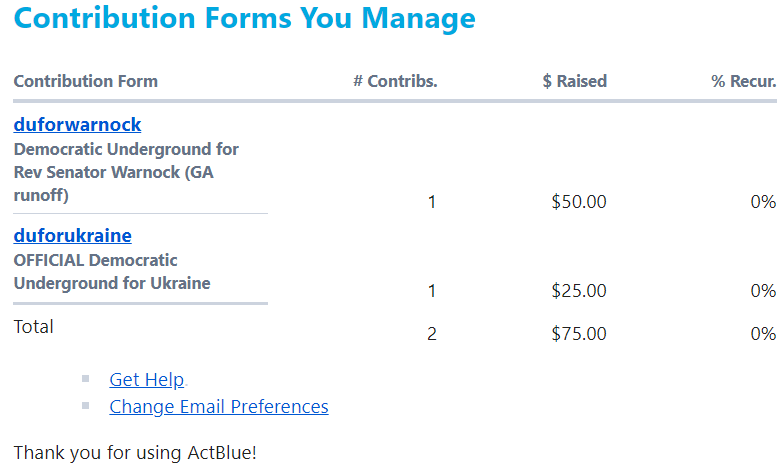Open the duforwarnock contribution form link
Viewport: 778px width, 468px height.
coord(77,125)
